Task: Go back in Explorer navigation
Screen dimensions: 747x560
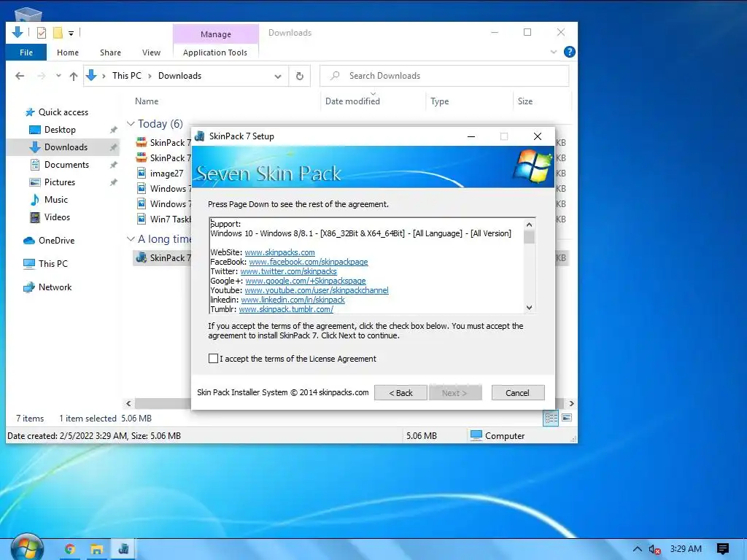Action: [x=20, y=76]
